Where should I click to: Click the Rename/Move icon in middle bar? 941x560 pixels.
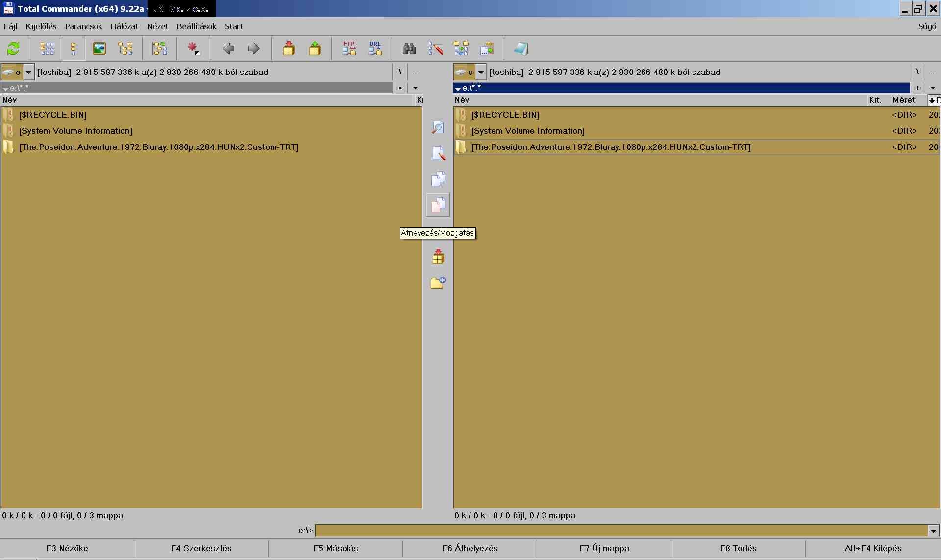point(438,205)
